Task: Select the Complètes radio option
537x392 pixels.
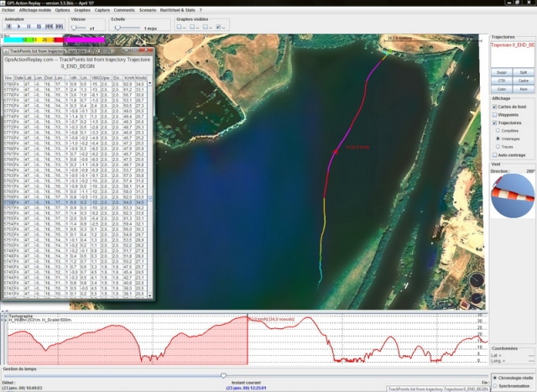Action: [498, 131]
